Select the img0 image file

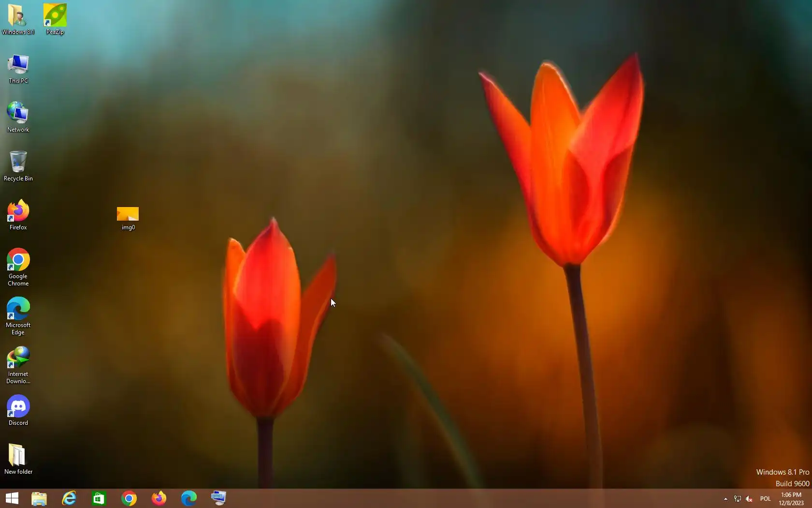(x=128, y=219)
